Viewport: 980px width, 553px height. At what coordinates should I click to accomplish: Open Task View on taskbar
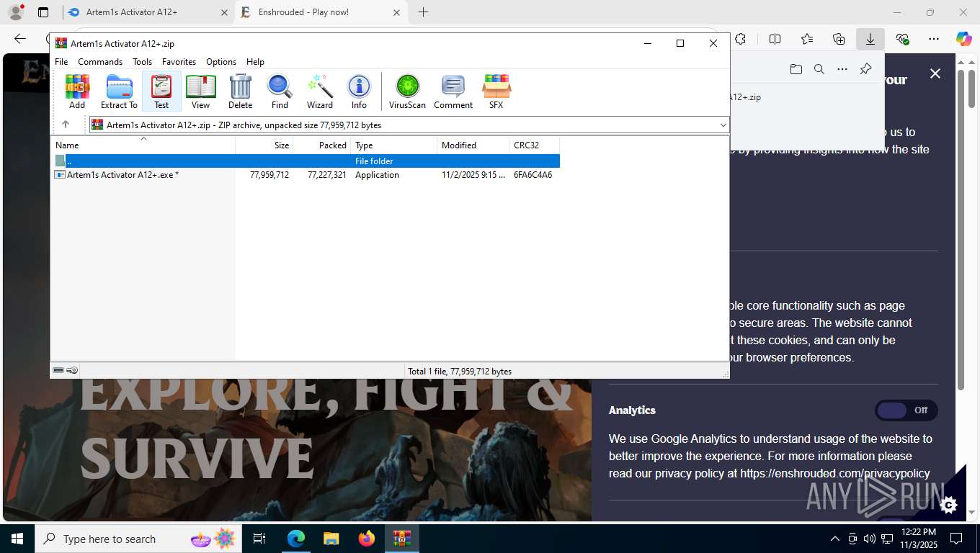(x=259, y=539)
